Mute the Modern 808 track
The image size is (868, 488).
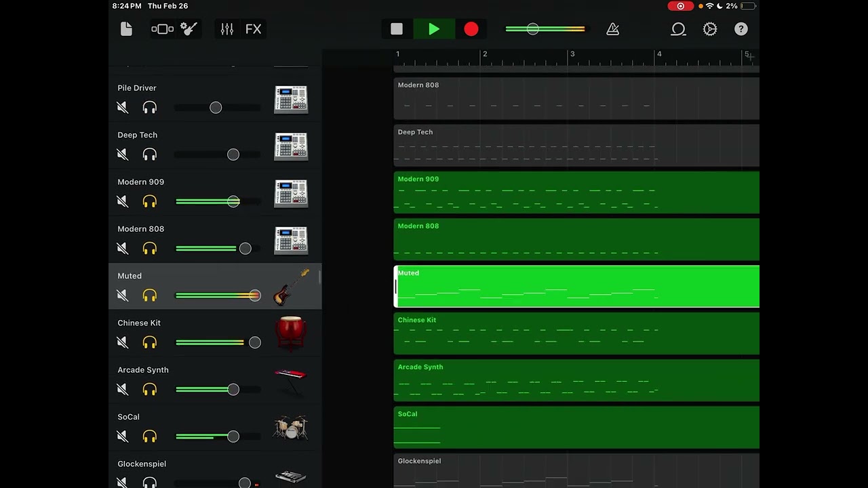pos(123,249)
